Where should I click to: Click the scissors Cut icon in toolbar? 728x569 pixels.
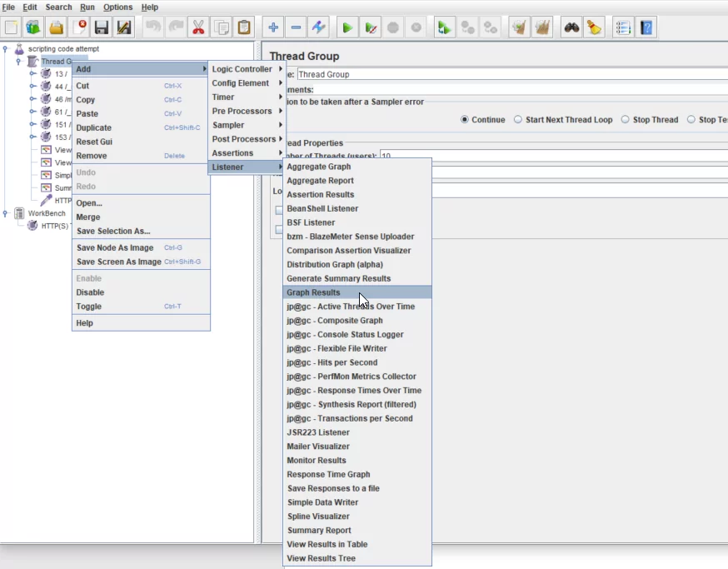(x=198, y=27)
